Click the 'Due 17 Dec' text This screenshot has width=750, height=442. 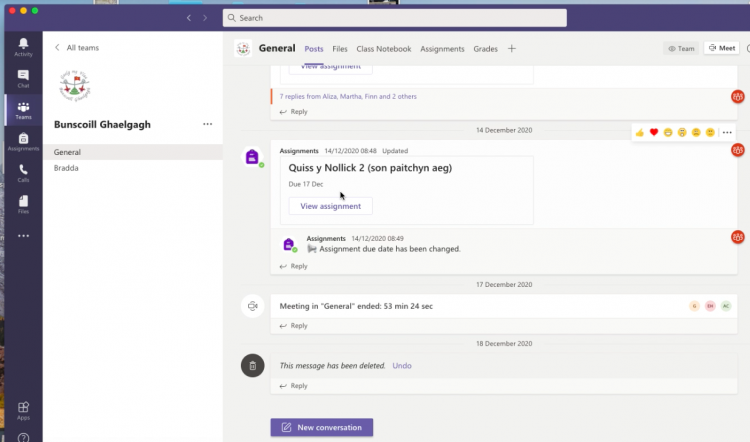click(x=306, y=184)
